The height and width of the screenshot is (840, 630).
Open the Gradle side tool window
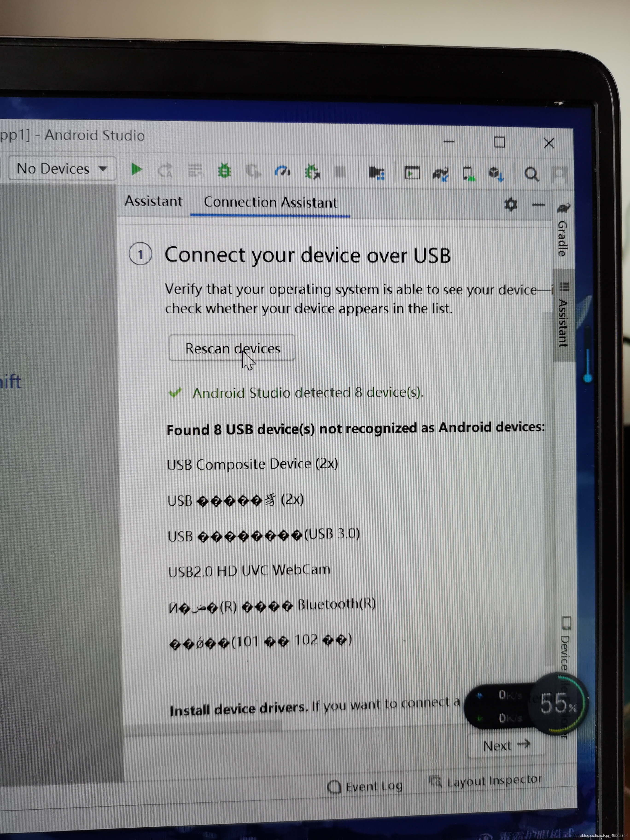click(563, 229)
